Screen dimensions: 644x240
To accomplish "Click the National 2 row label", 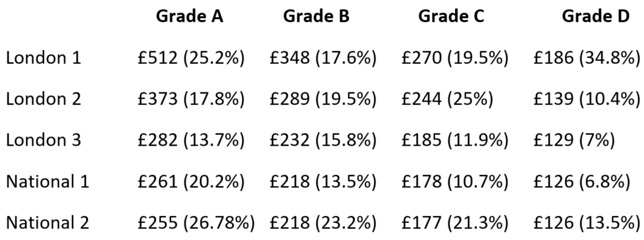I will tap(48, 223).
